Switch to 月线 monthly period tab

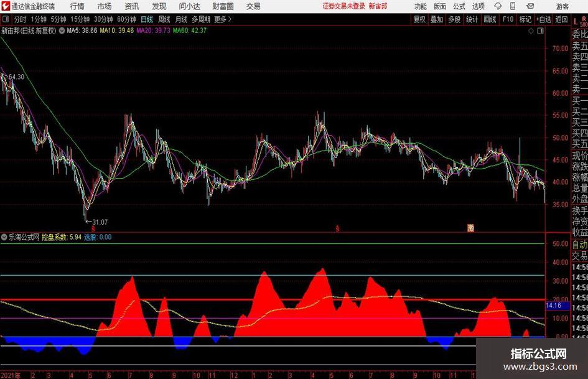(x=181, y=19)
